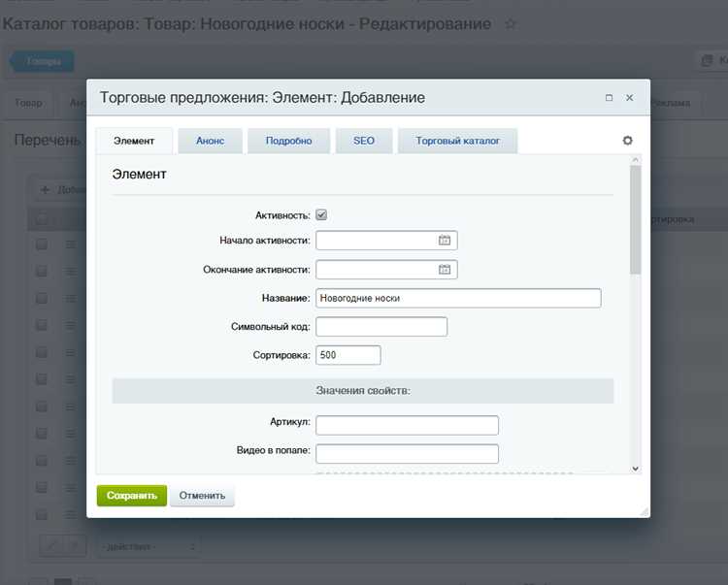Open the Товар tab in background page
This screenshot has width=728, height=585.
point(28,103)
